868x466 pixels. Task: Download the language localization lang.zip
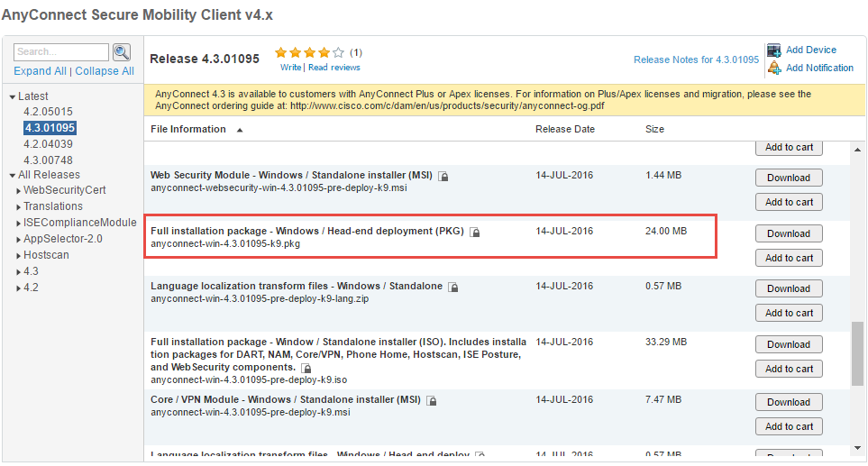pyautogui.click(x=789, y=288)
